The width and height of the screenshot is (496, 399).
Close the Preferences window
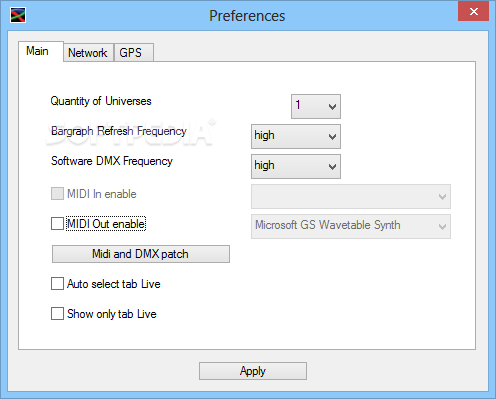[x=473, y=12]
